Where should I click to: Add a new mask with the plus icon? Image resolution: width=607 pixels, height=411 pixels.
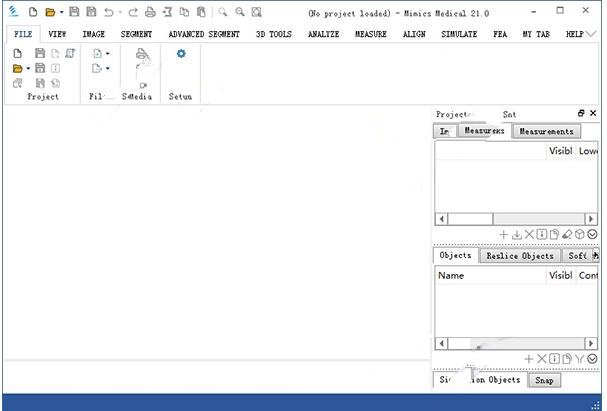coord(504,234)
